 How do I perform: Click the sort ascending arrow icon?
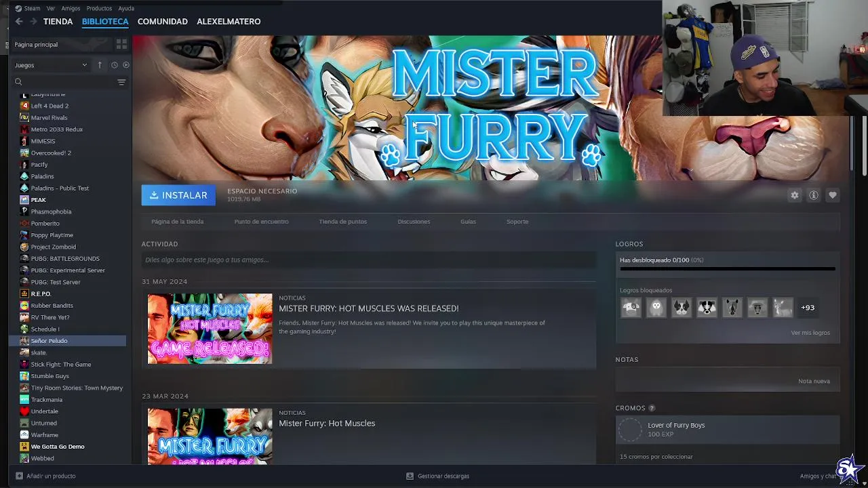coord(100,65)
